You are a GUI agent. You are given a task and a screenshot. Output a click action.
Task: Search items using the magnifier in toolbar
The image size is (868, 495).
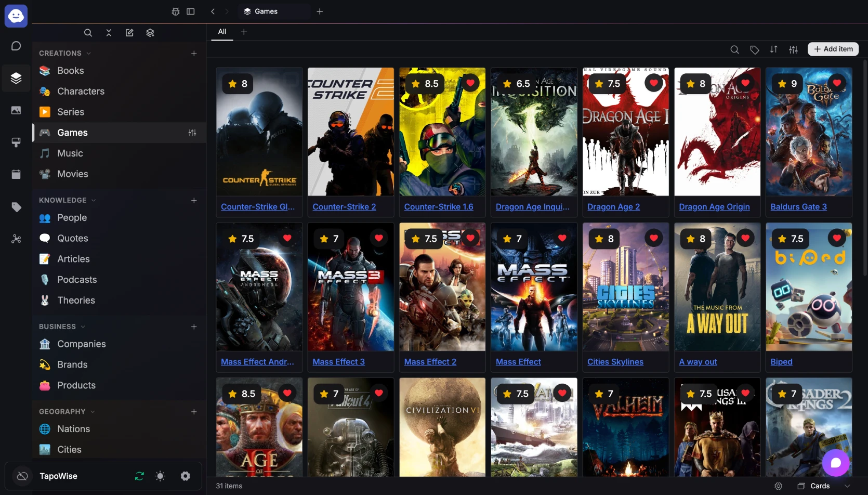[734, 49]
